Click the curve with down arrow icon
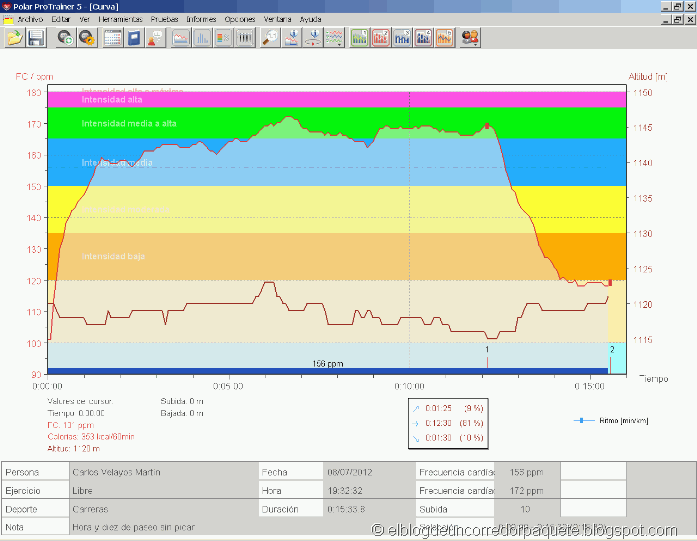The width and height of the screenshot is (697, 541). pos(292,38)
